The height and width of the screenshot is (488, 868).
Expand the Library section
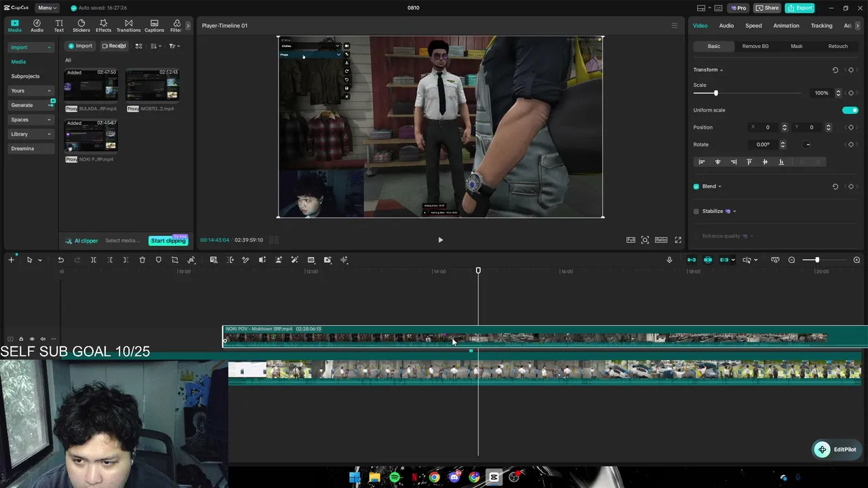[x=31, y=134]
